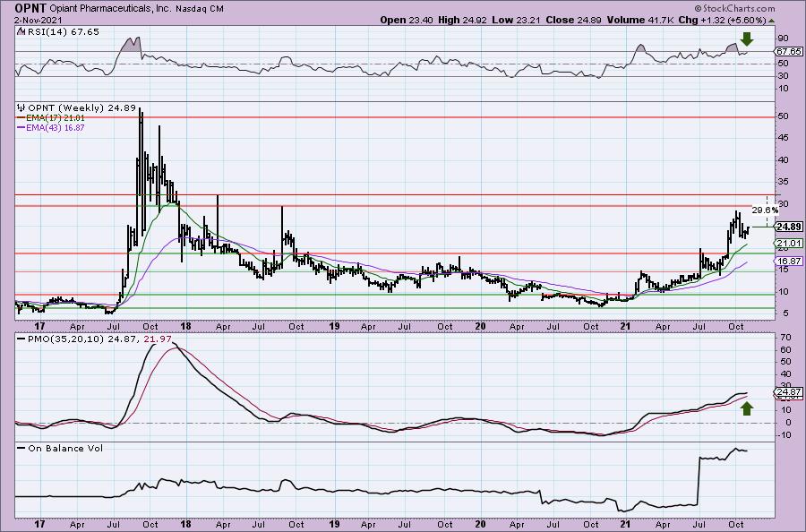Viewport: 806px width, 532px height.
Task: Click the Chg +1.32 (+5.60%) value
Action: click(722, 20)
